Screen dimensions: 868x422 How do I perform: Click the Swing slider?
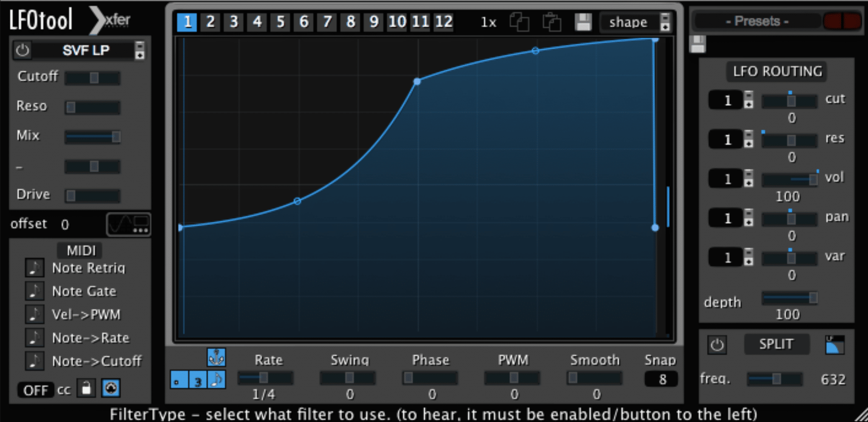(348, 378)
